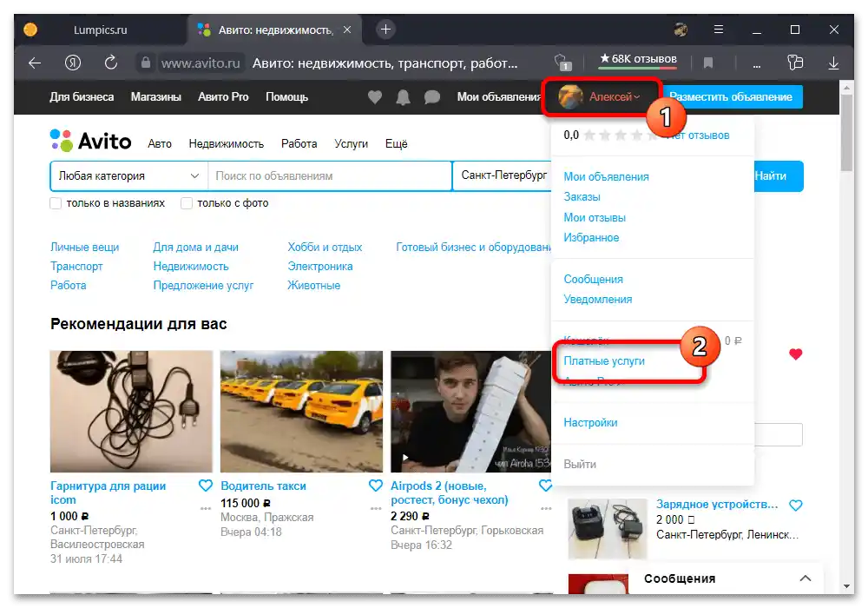This screenshot has height=608, width=868.
Task: Add Водитель такси listing to favorites
Action: coord(375,486)
